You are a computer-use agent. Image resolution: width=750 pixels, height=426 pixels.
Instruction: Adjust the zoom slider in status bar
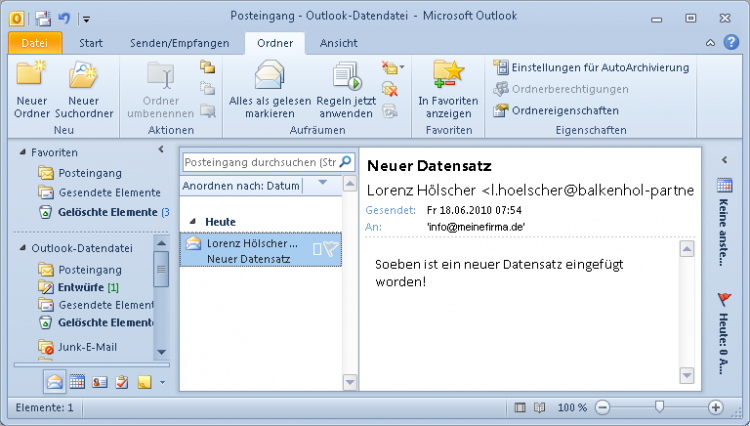point(658,407)
